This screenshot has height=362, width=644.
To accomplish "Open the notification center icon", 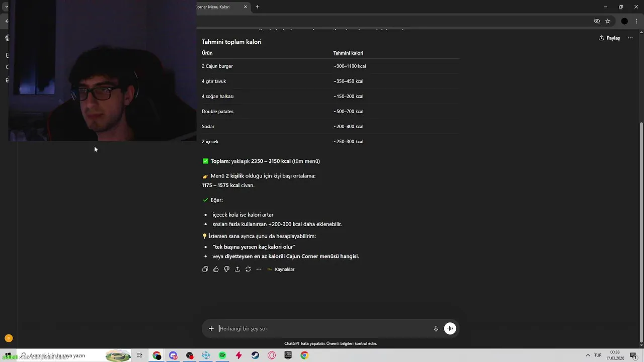I will click(633, 355).
